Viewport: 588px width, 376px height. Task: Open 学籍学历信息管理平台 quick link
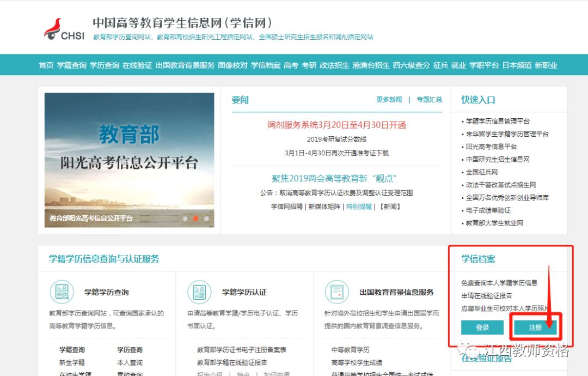coord(498,121)
